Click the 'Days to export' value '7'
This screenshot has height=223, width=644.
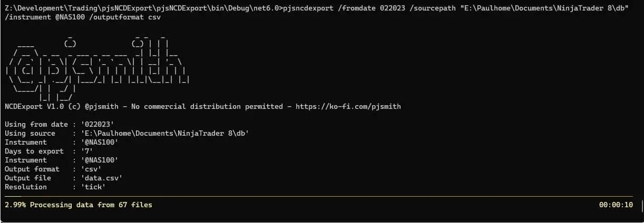pos(87,151)
